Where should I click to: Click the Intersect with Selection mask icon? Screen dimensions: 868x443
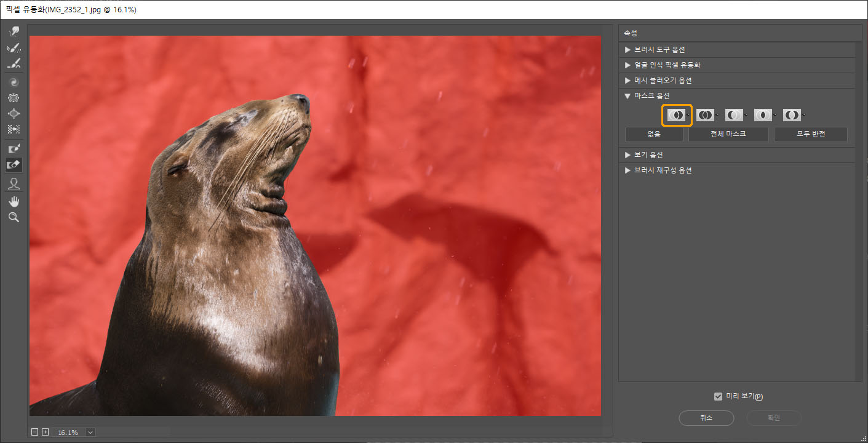tap(763, 115)
